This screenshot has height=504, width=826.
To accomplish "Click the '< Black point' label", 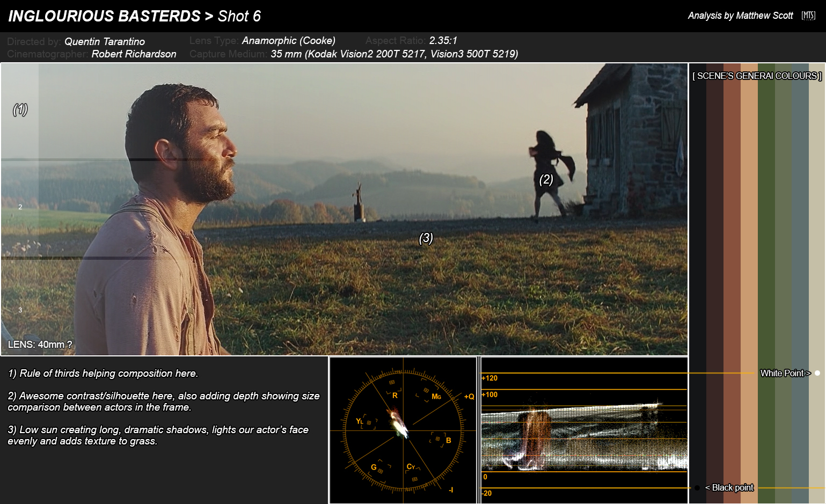I will click(x=729, y=487).
